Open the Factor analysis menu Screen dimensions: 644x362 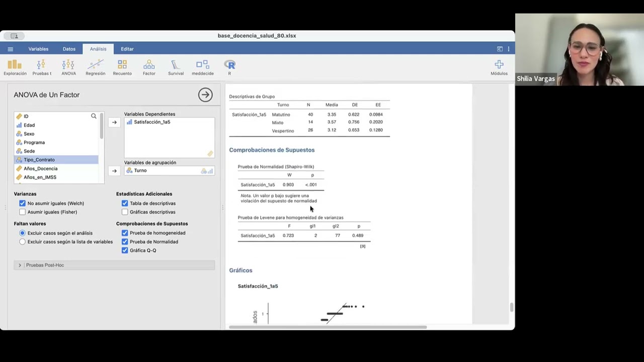click(x=149, y=67)
